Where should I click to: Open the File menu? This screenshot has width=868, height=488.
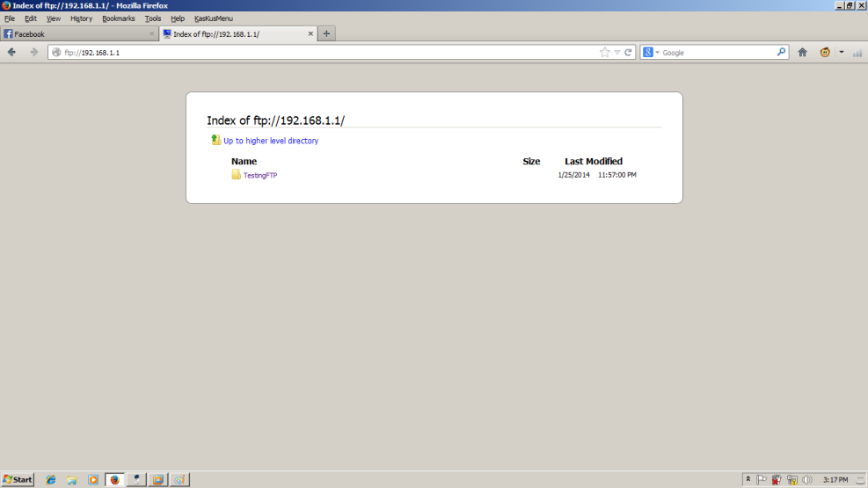(10, 18)
